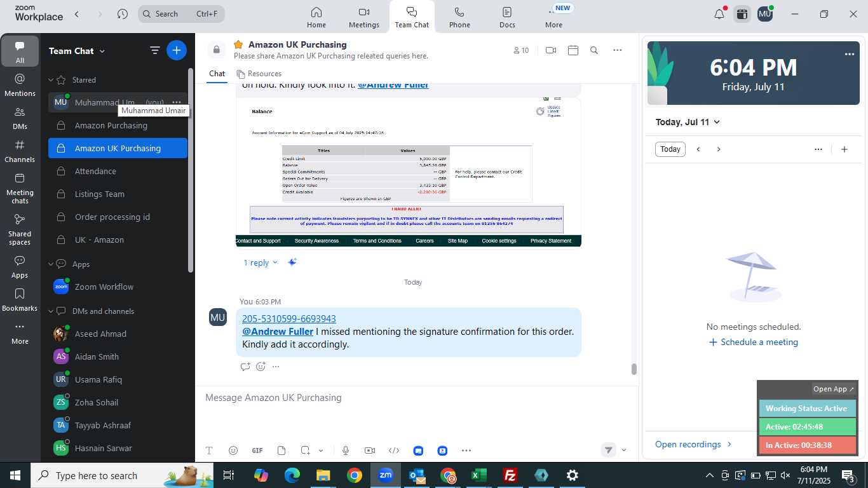This screenshot has height=488, width=868.
Task: Toggle the star on Amazon UK Purchasing
Action: point(238,44)
